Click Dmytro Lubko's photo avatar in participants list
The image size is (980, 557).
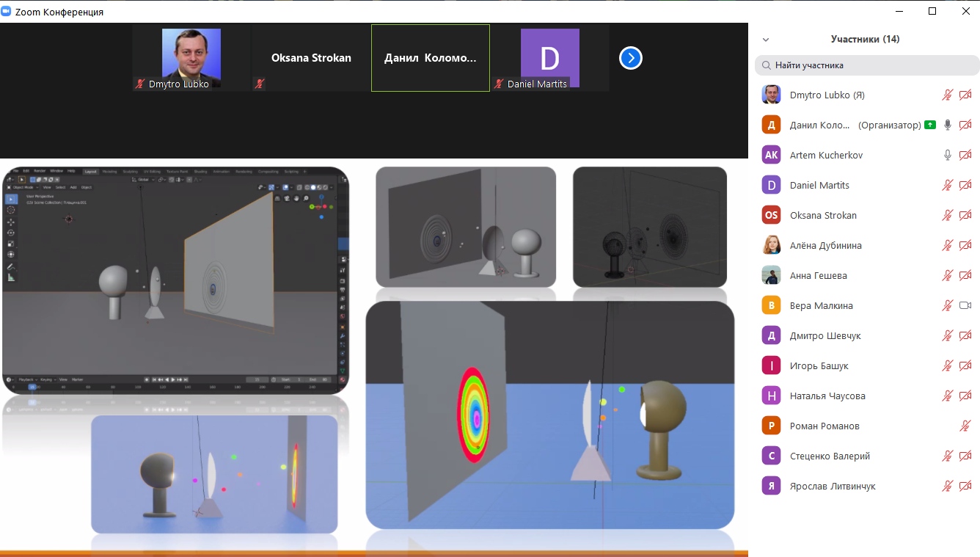771,95
